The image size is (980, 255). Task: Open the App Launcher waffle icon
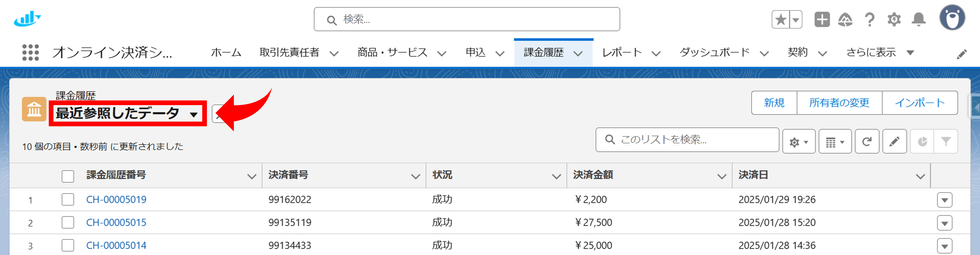[x=31, y=53]
